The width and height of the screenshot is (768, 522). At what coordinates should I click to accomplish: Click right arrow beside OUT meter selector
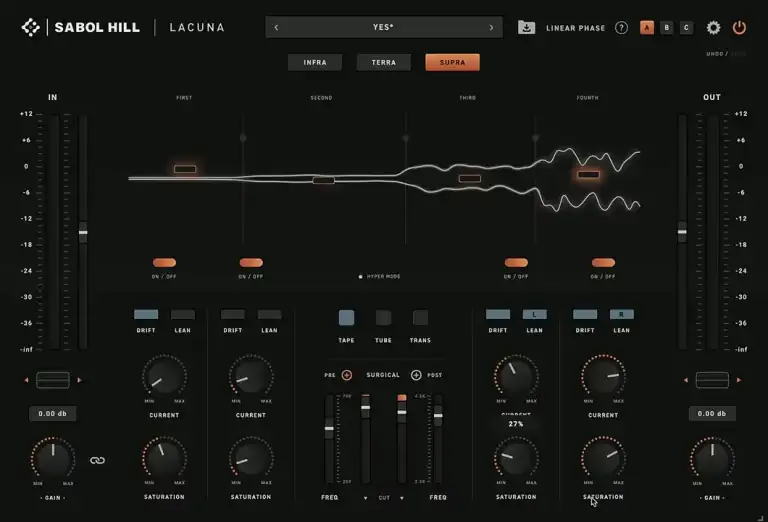tap(739, 380)
